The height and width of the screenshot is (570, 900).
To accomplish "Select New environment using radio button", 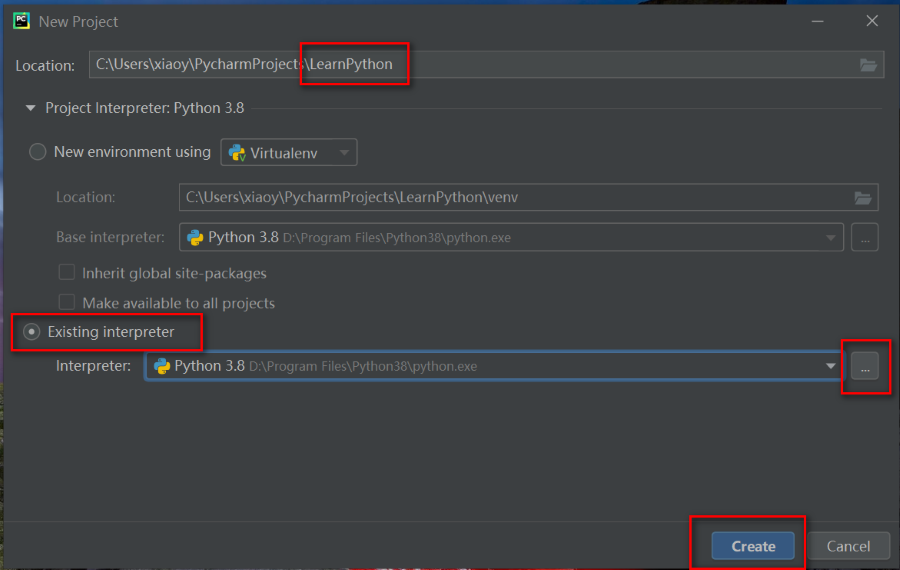I will (37, 152).
